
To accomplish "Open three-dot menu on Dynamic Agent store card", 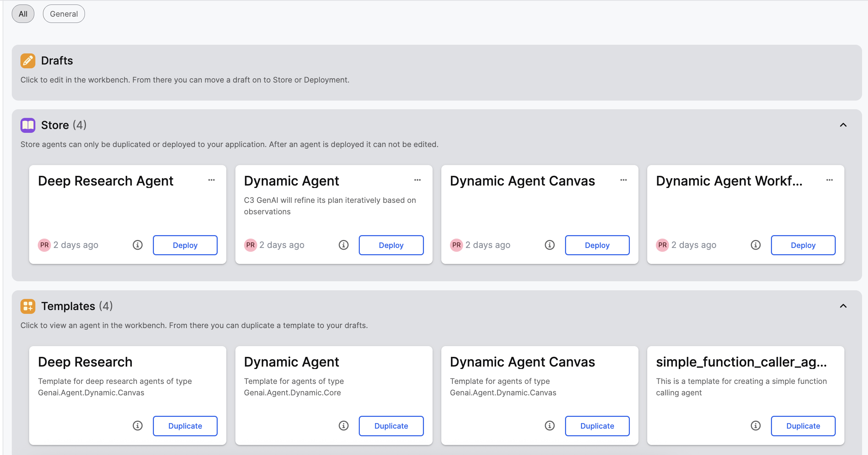I will (x=417, y=180).
